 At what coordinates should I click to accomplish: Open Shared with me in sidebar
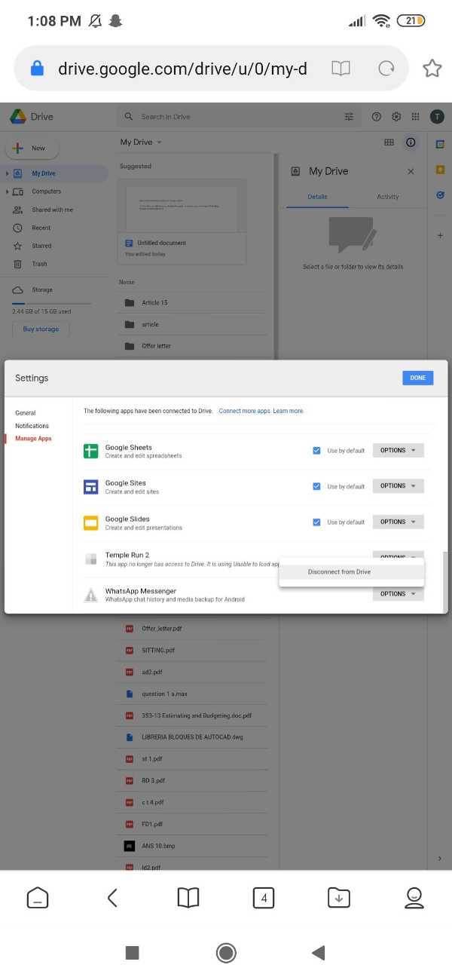point(53,210)
